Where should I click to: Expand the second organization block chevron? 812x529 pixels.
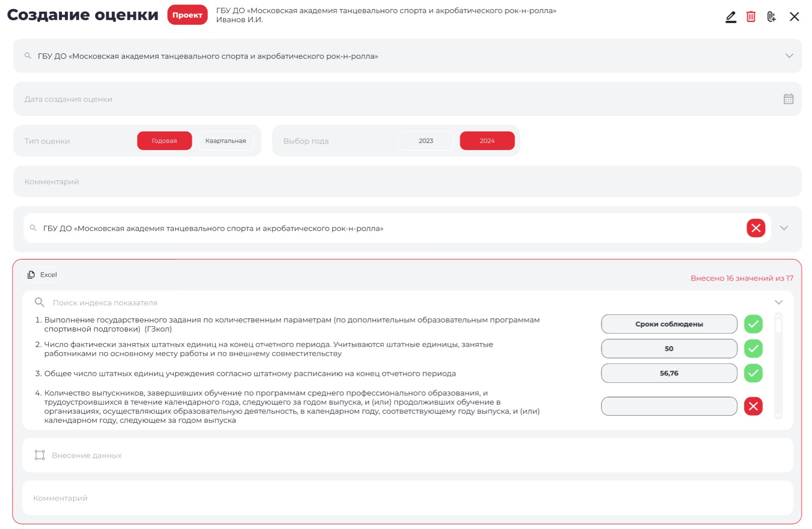pos(784,228)
